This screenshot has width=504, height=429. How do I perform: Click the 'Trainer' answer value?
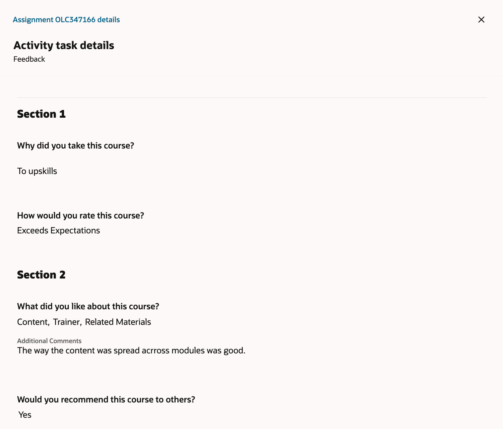67,322
